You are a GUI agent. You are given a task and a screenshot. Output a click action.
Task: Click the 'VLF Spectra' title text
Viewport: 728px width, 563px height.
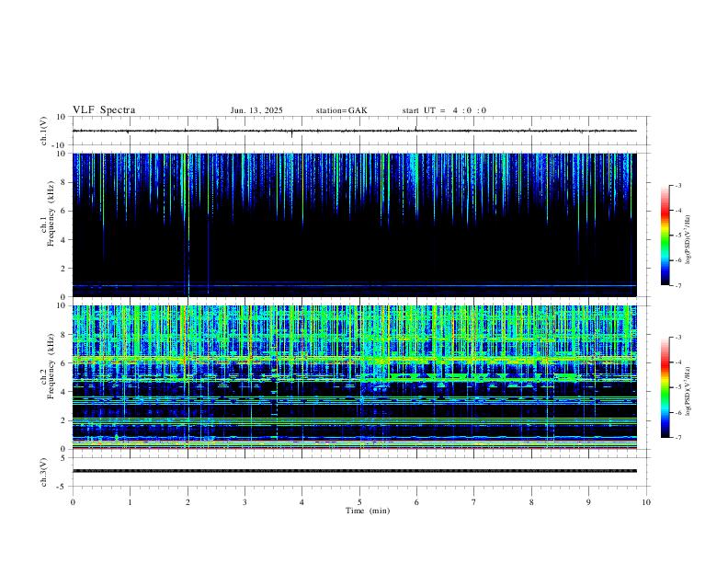click(104, 110)
